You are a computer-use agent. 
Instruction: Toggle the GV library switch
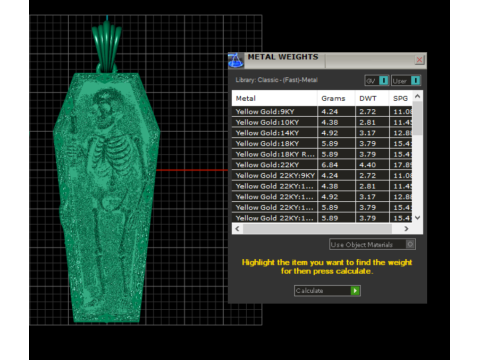[377, 81]
